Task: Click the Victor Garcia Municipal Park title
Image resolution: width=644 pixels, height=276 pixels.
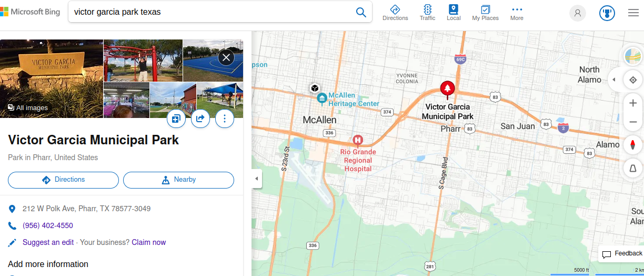Action: [94, 140]
